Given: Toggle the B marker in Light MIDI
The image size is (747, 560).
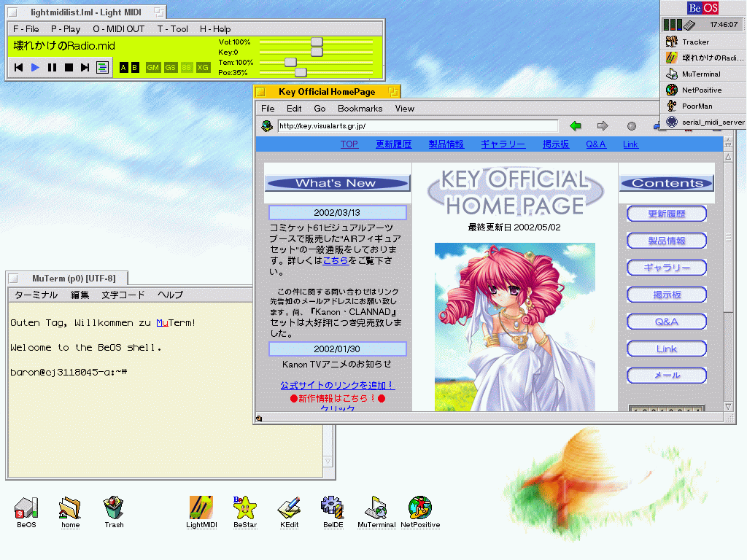Looking at the screenshot, I should (134, 68).
